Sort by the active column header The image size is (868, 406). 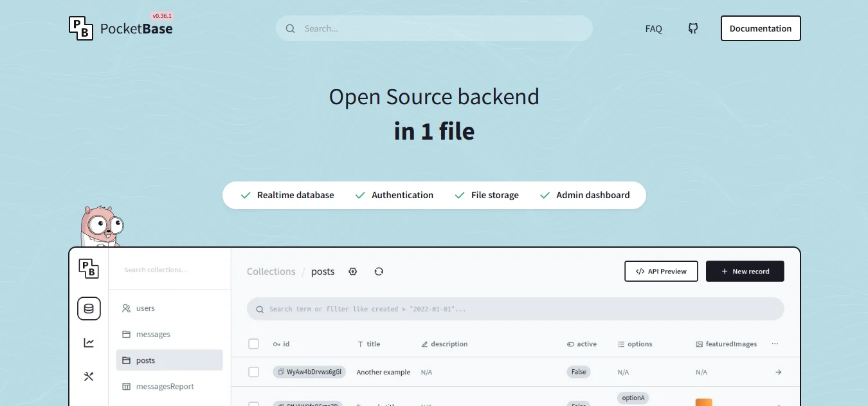click(582, 344)
